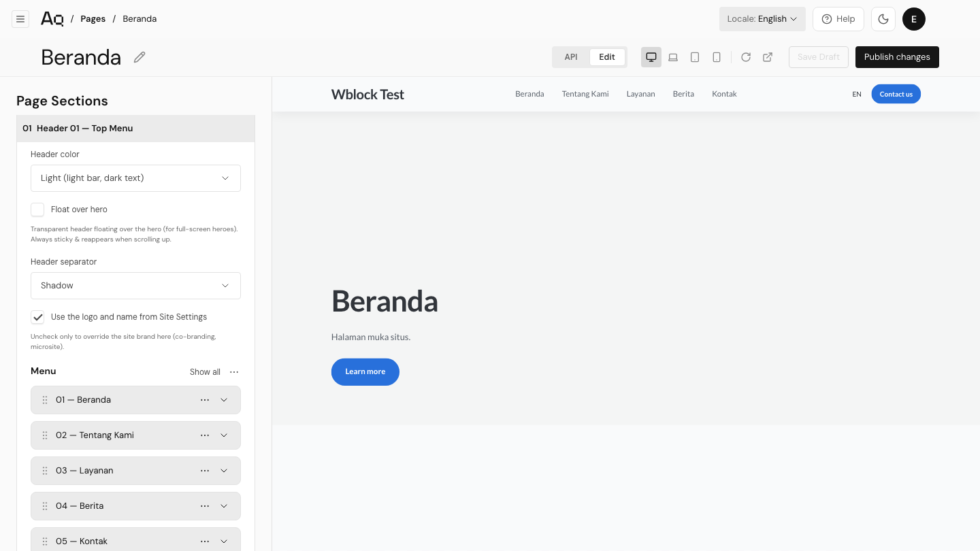Open options dots for 01 — Beranda
Screen dimensions: 980x551
coord(205,400)
